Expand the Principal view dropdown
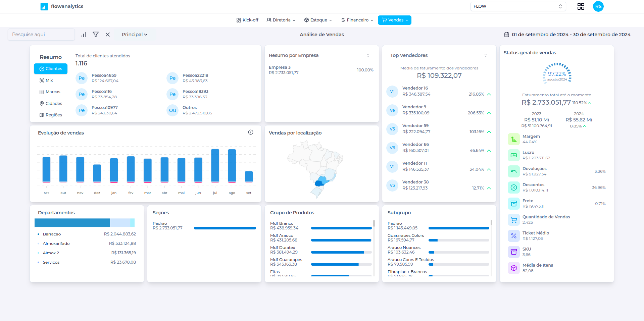This screenshot has width=644, height=321. (135, 35)
